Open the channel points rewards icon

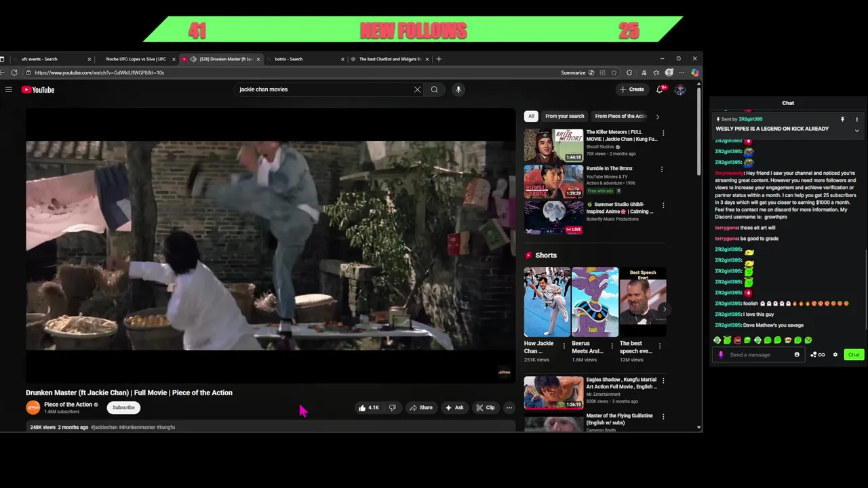coord(817,354)
